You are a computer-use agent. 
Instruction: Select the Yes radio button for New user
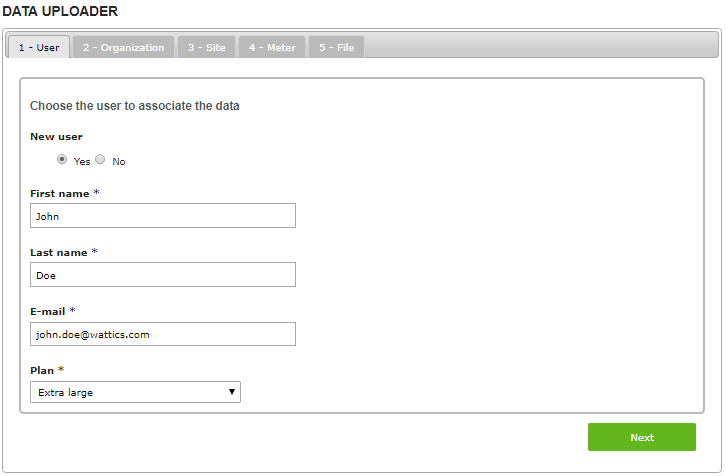point(63,160)
